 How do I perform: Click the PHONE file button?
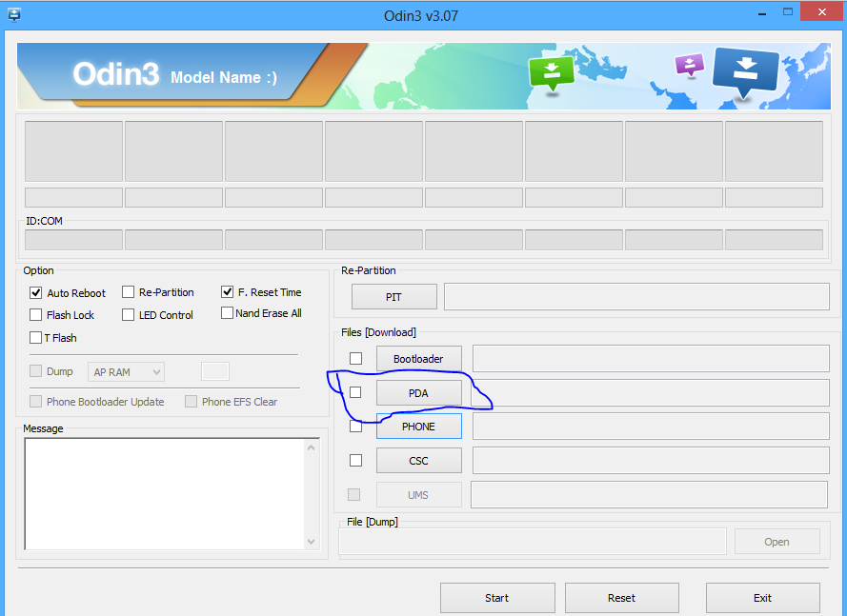click(418, 427)
